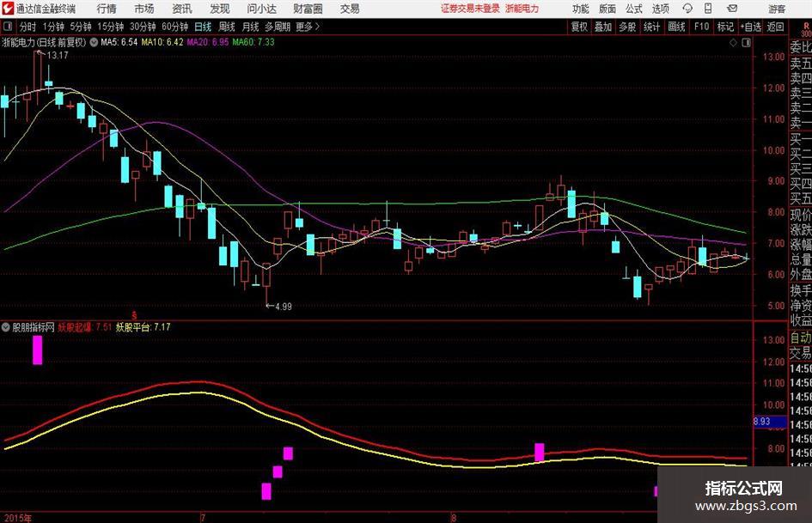Click the 画线 drawing tools button
Screen dimensions: 812x523
[676, 27]
